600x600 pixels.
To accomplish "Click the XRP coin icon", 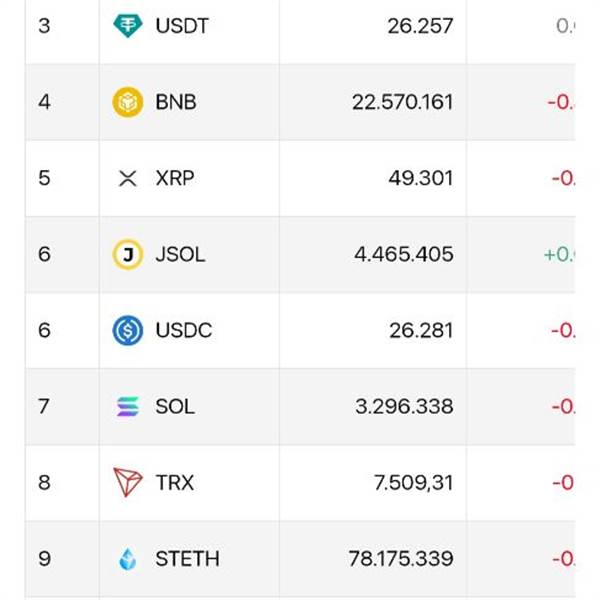I will coord(127,179).
